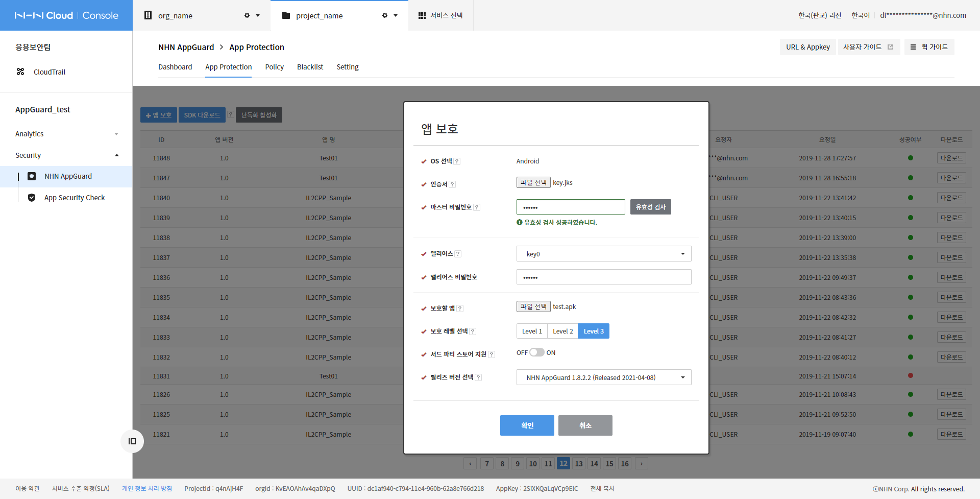The height and width of the screenshot is (499, 980).
Task: Open 이용 약관 footer link
Action: point(28,488)
